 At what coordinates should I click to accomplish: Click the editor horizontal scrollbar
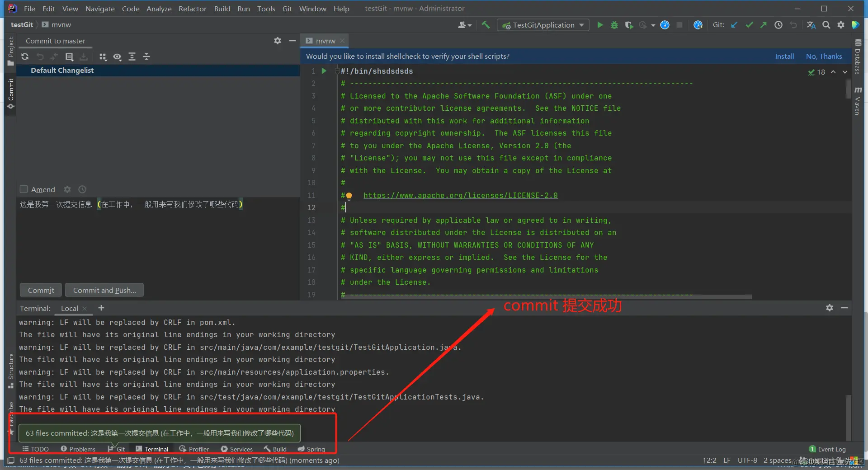pos(546,297)
